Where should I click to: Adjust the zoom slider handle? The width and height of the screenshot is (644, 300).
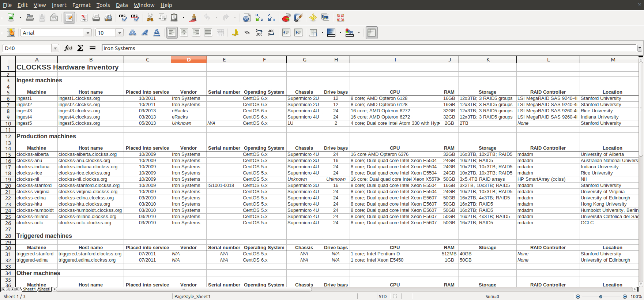pos(601,296)
